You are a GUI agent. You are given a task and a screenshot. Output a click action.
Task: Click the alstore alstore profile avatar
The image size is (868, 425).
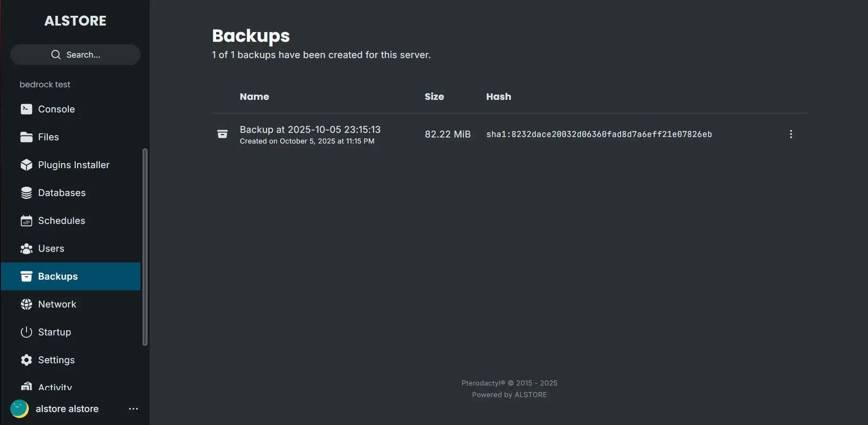tap(19, 409)
